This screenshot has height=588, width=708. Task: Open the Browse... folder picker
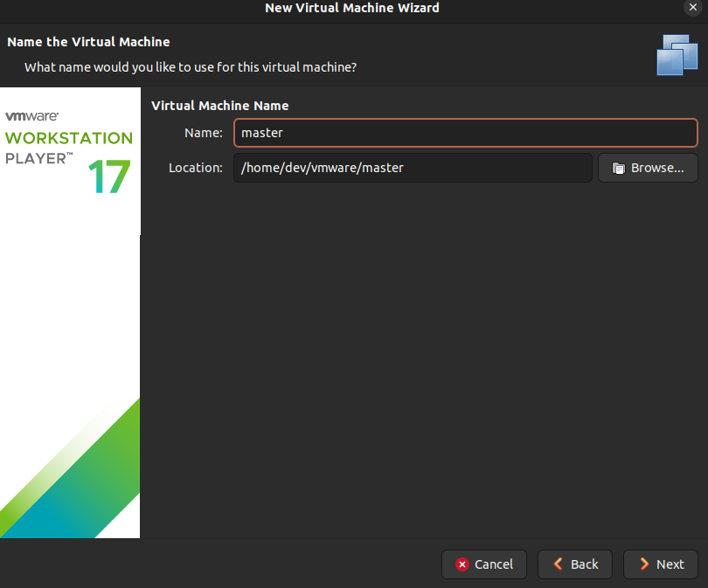click(x=648, y=168)
